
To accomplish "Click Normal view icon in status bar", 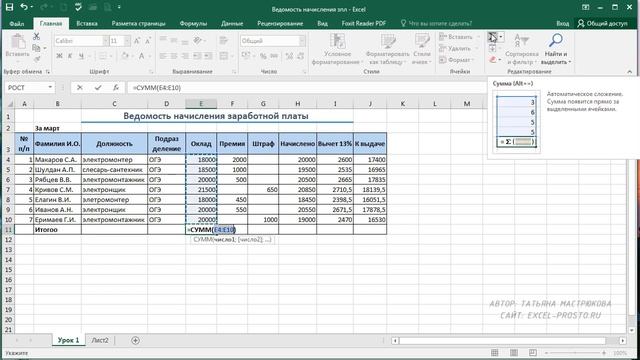I will tap(495, 352).
